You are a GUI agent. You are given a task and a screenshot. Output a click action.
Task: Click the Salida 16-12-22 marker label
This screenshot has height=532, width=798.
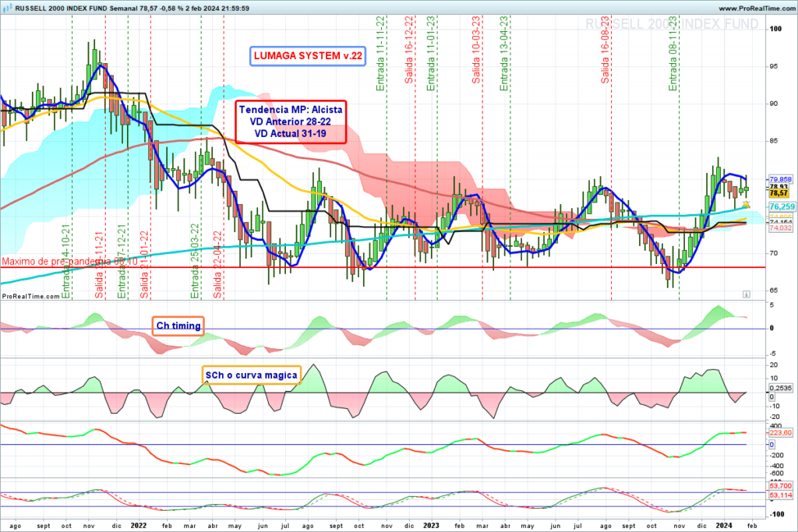[x=409, y=50]
